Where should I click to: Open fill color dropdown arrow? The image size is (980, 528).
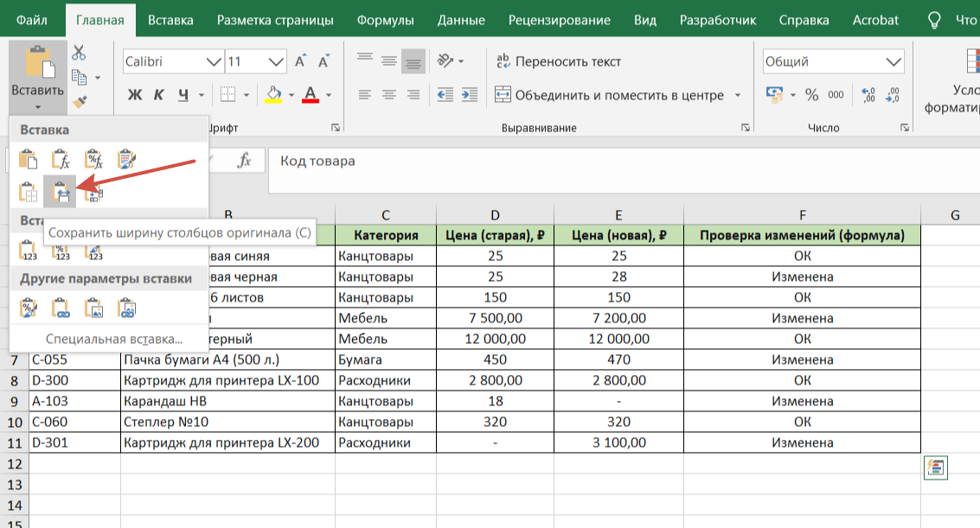pos(291,95)
